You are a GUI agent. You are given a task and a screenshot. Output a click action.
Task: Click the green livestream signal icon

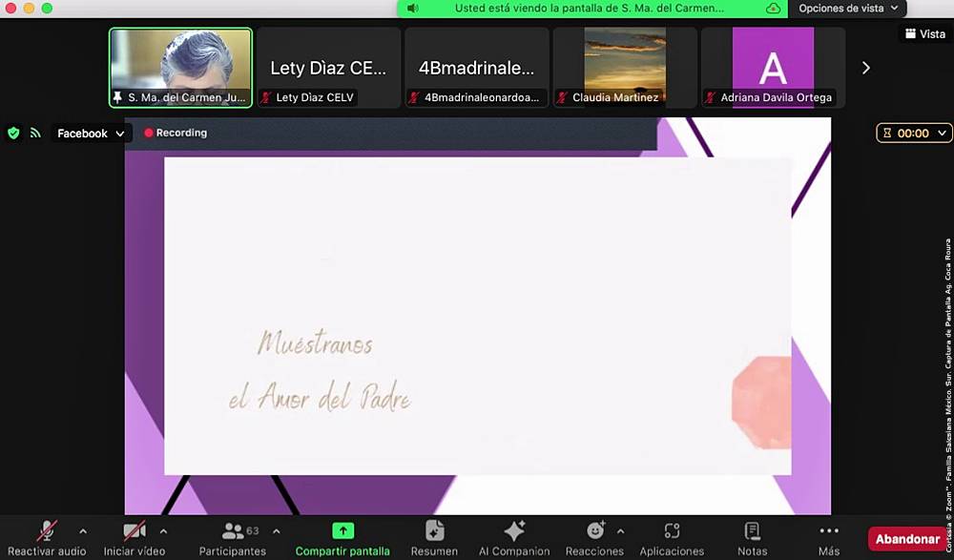(x=35, y=133)
